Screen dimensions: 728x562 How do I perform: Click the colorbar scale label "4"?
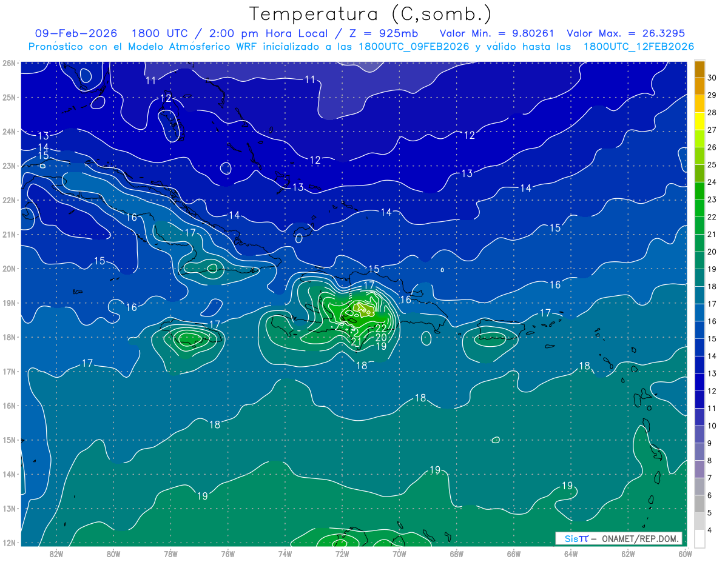click(710, 530)
